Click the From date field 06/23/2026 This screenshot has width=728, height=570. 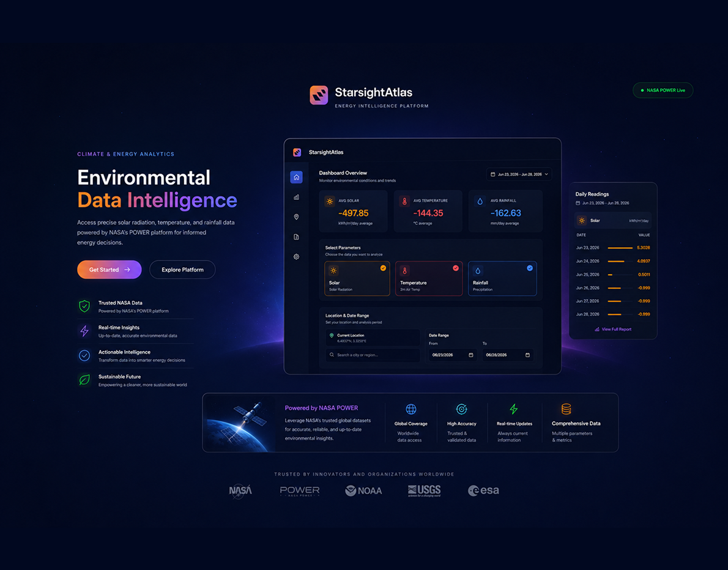click(x=453, y=355)
